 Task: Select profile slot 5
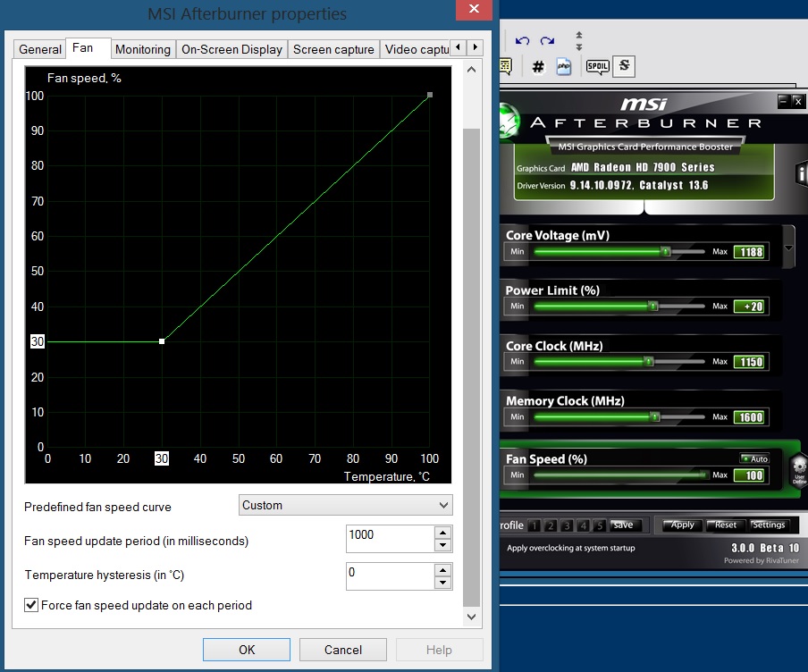pos(600,525)
